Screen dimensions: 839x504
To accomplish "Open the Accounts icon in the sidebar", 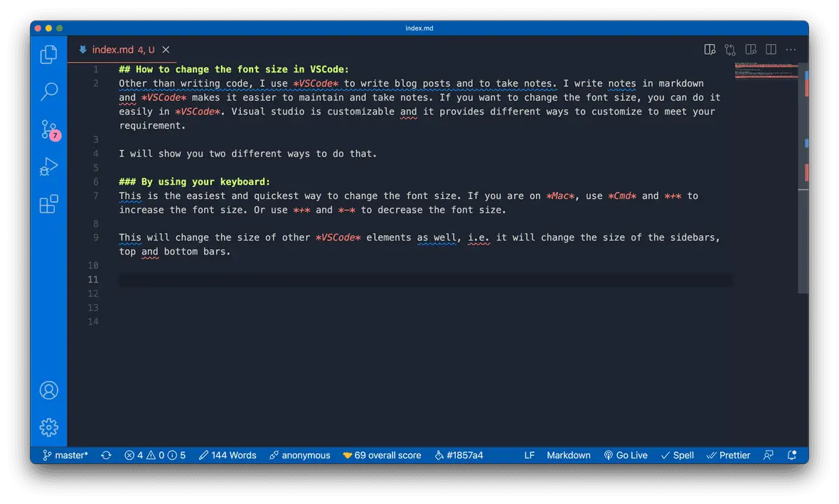I will pos(48,390).
